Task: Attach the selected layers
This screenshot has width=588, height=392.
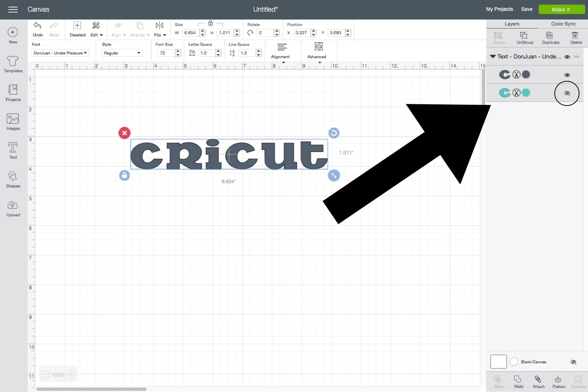Action: 538,380
